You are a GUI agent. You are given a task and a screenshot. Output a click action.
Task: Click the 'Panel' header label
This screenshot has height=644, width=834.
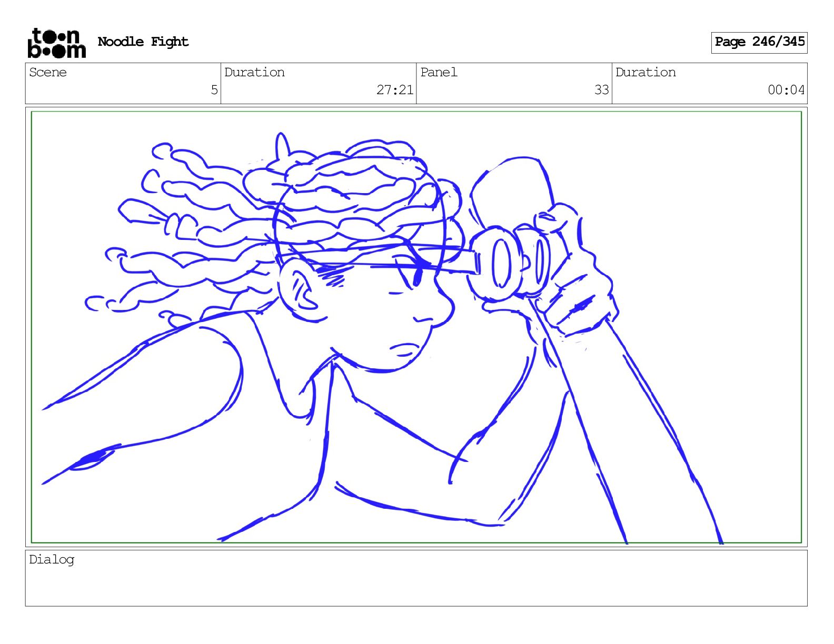pyautogui.click(x=439, y=72)
